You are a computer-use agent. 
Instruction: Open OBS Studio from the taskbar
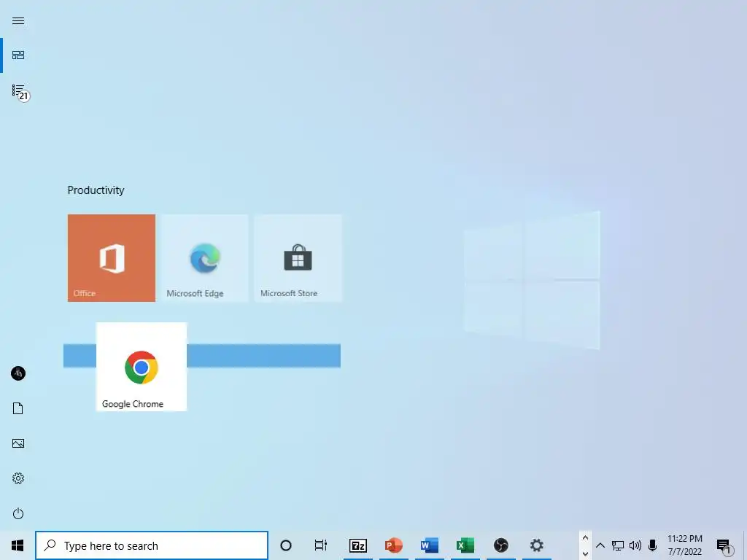(500, 545)
